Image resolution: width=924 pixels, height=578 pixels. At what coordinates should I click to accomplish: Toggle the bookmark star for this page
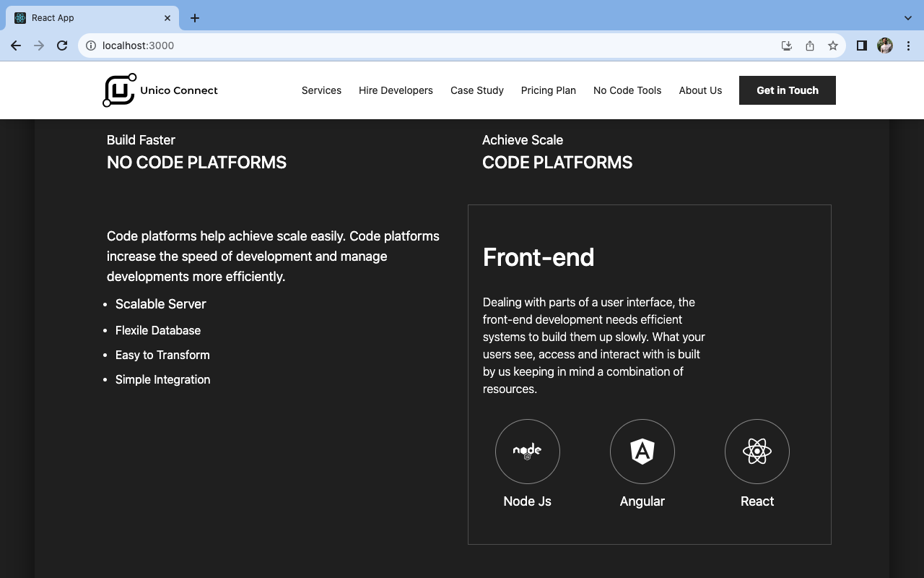pos(833,45)
